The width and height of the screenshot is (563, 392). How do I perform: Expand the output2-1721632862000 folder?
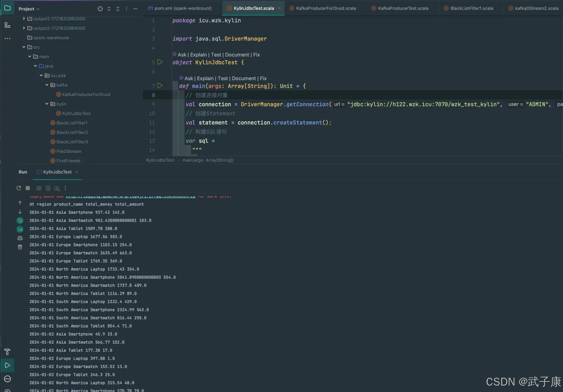pyautogui.click(x=24, y=18)
